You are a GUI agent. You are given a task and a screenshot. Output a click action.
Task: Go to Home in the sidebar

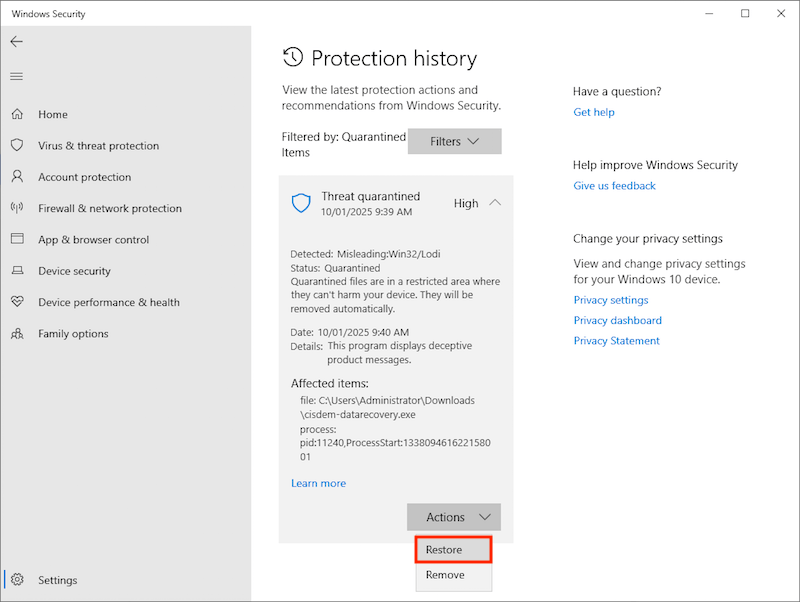17,114
